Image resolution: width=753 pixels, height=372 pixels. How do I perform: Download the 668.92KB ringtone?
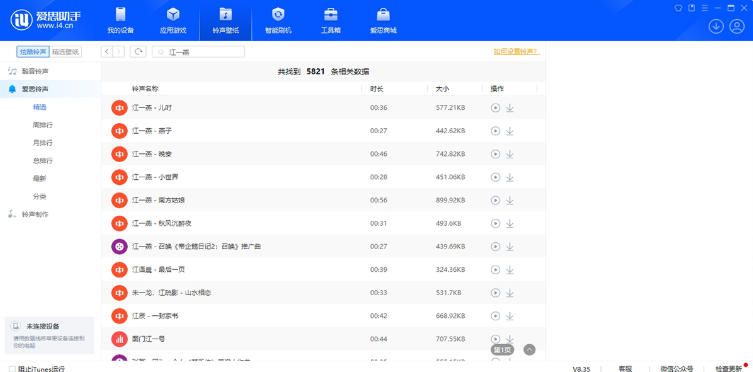click(510, 316)
